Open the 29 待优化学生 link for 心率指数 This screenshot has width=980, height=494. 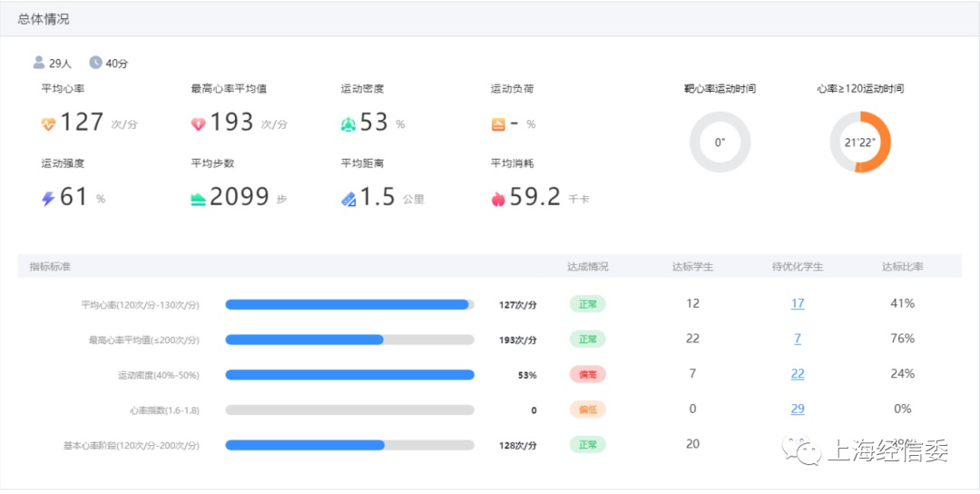[797, 410]
